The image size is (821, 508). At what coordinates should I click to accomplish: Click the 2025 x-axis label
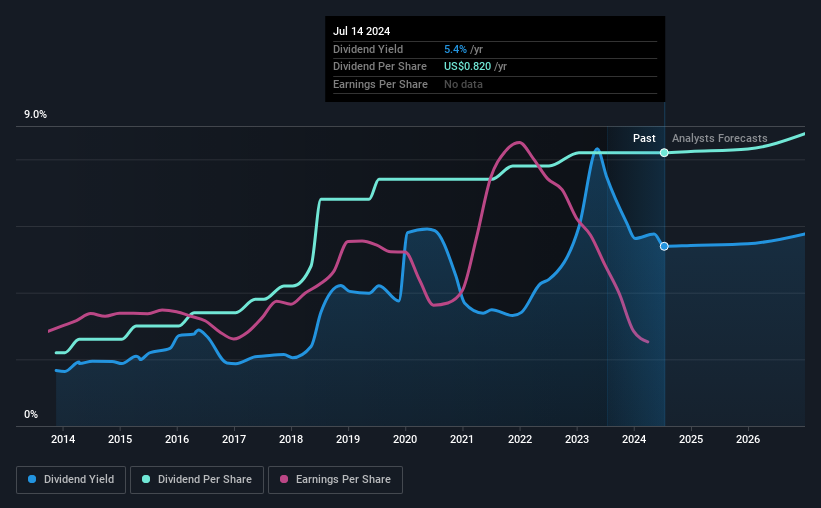(x=691, y=439)
